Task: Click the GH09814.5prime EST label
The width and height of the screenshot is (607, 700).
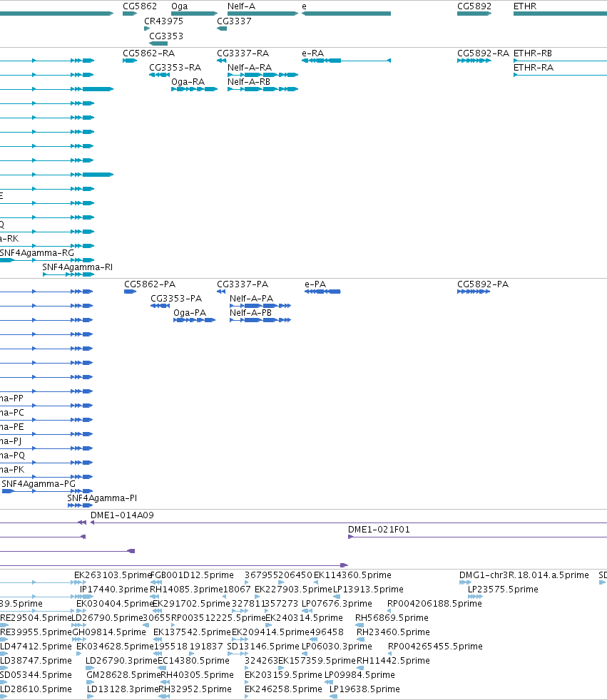Action: (x=109, y=632)
